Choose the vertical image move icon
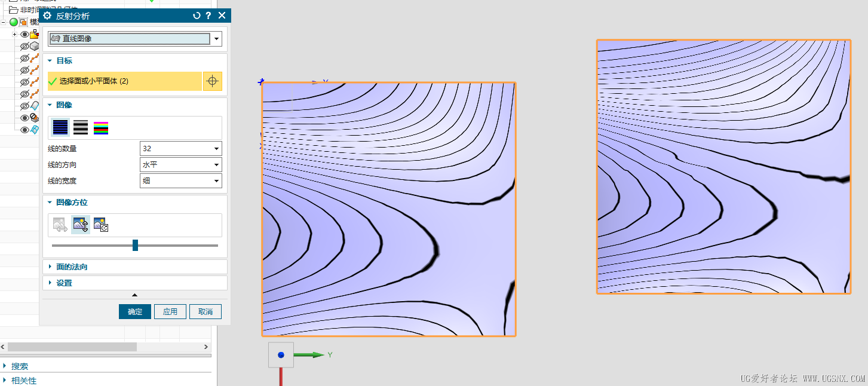This screenshot has width=868, height=386. click(81, 225)
